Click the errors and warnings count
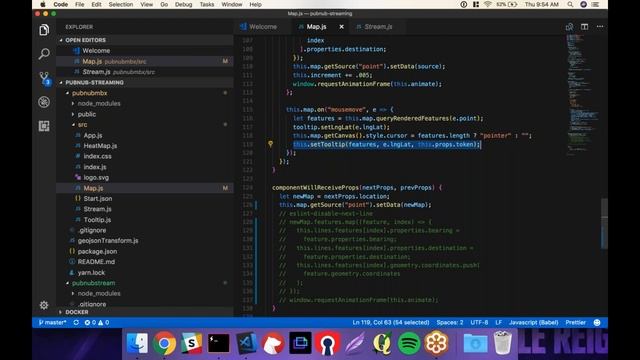This screenshot has width=640, height=360. point(97,322)
